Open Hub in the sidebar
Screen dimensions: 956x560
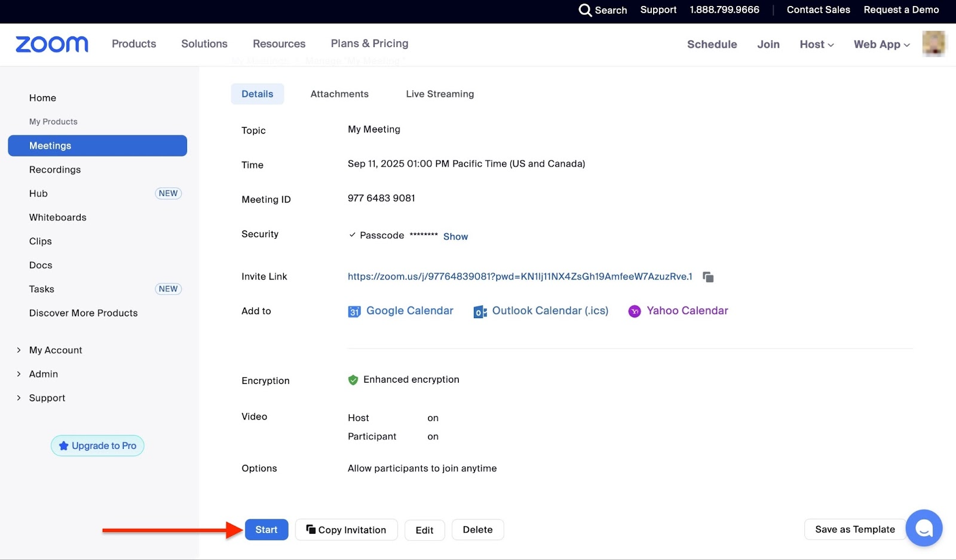(38, 193)
